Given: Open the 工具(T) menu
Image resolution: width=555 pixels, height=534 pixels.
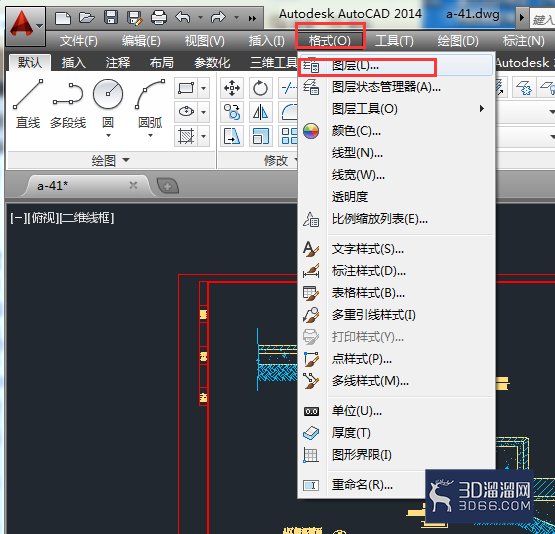Looking at the screenshot, I should (x=394, y=41).
